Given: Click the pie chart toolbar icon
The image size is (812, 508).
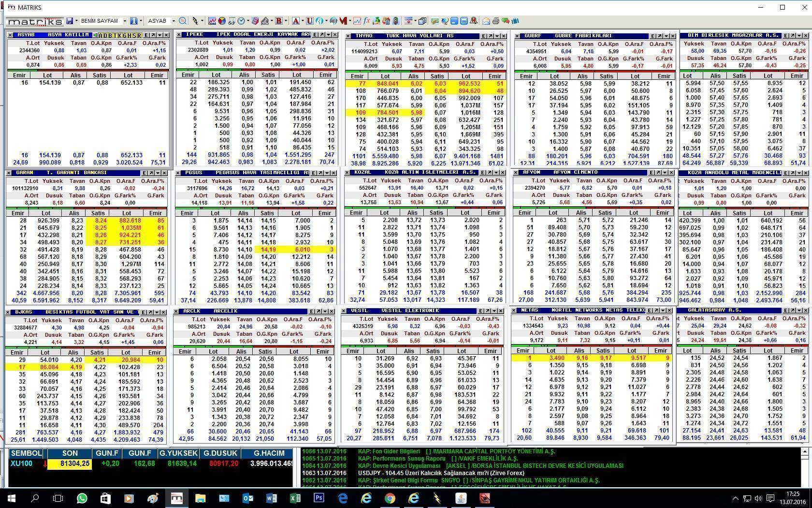Looking at the screenshot, I should coord(222,21).
